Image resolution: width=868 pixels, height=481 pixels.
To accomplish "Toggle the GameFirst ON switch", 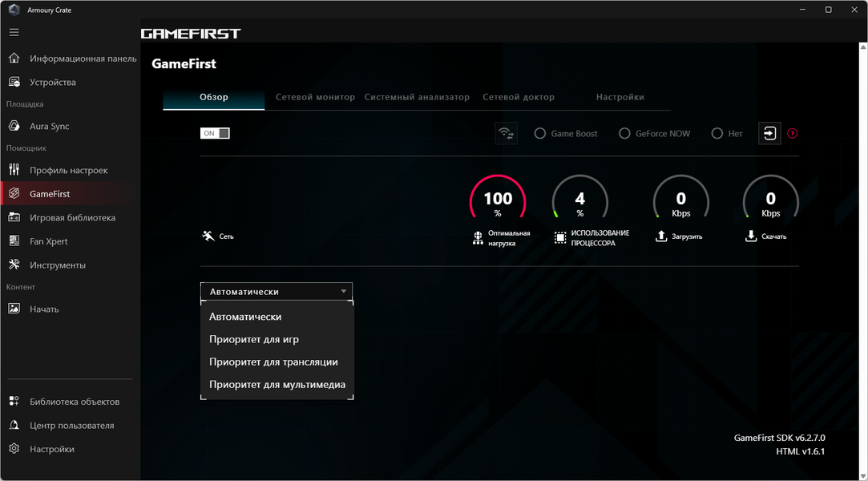I will coord(215,133).
